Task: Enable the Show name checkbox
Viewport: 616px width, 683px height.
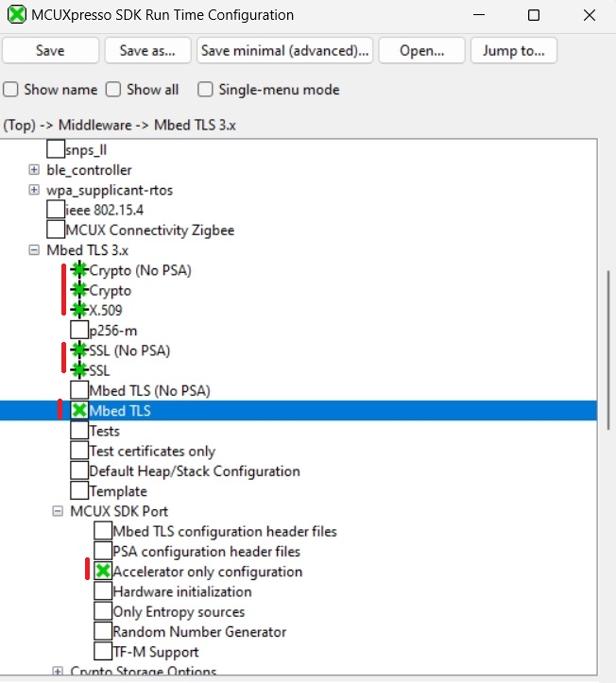Action: tap(11, 90)
